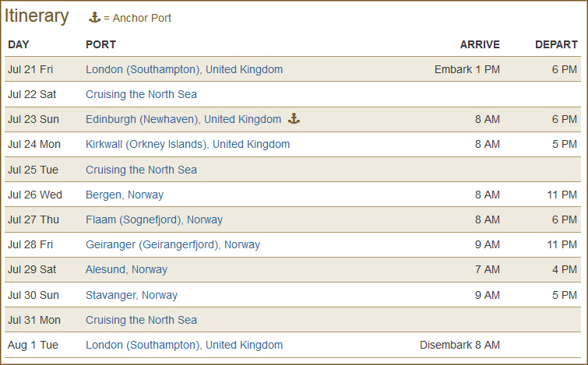Open the Stavanger, Norway port link

[132, 295]
